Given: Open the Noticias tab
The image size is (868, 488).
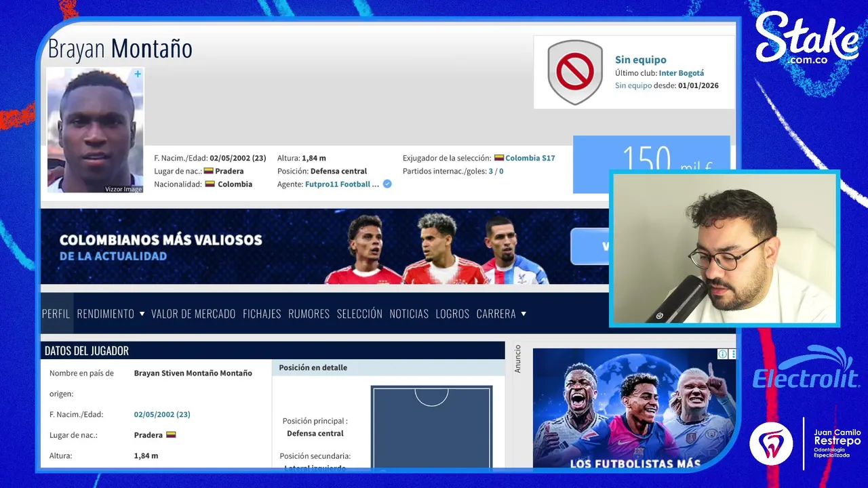Looking at the screenshot, I should 409,314.
